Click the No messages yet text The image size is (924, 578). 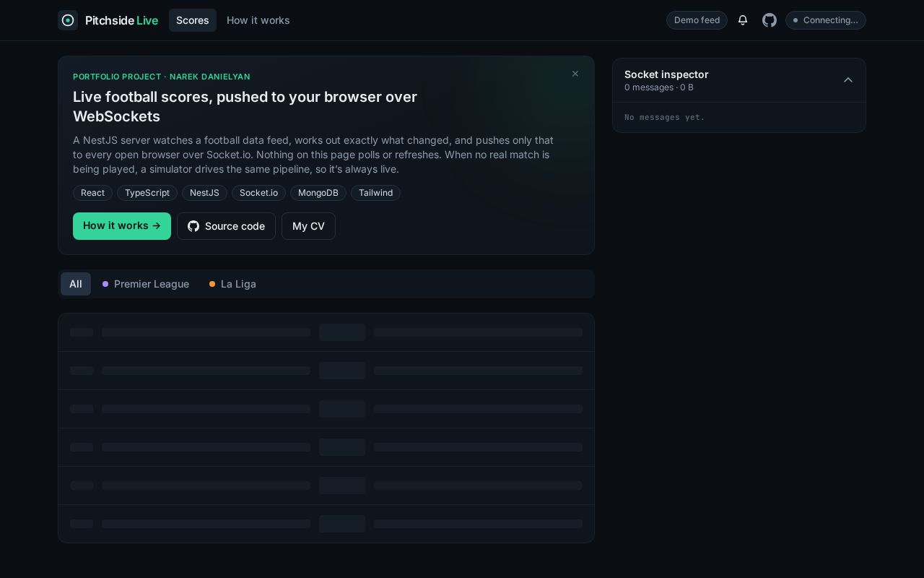(664, 117)
